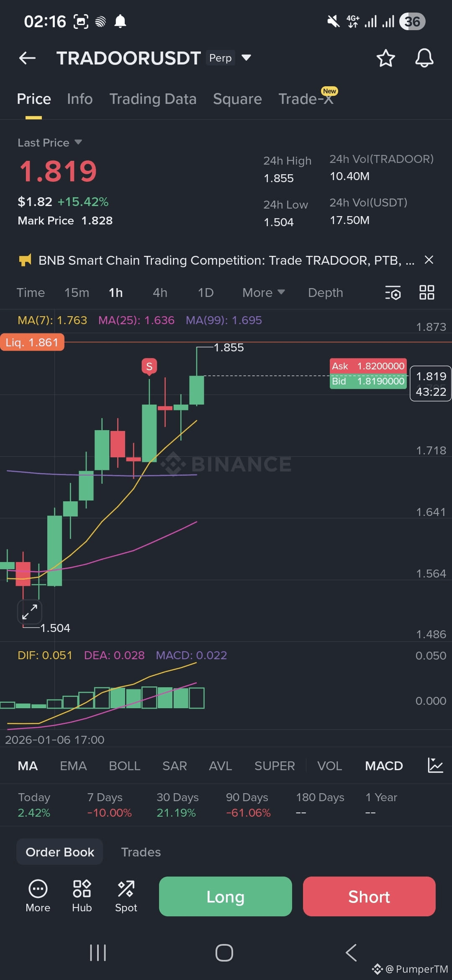
Task: Tap the megaphone announcement icon
Action: pyautogui.click(x=25, y=260)
